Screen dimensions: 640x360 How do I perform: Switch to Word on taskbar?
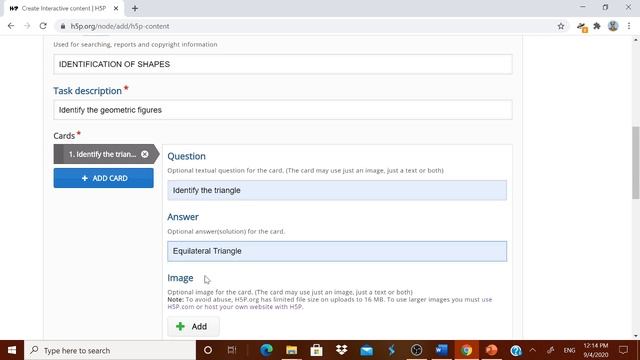click(441, 350)
